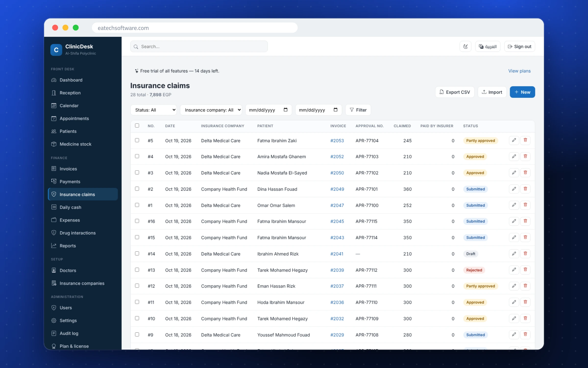Click Sign out button

[519, 46]
